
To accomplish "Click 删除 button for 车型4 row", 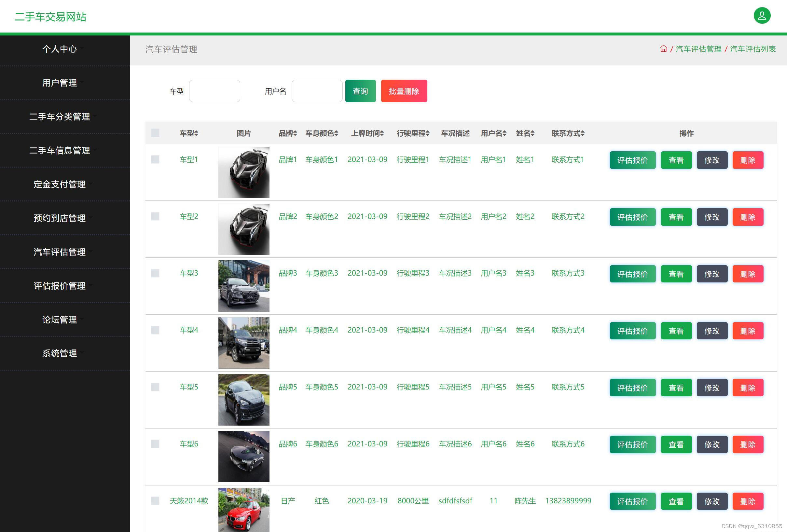I will 748,331.
